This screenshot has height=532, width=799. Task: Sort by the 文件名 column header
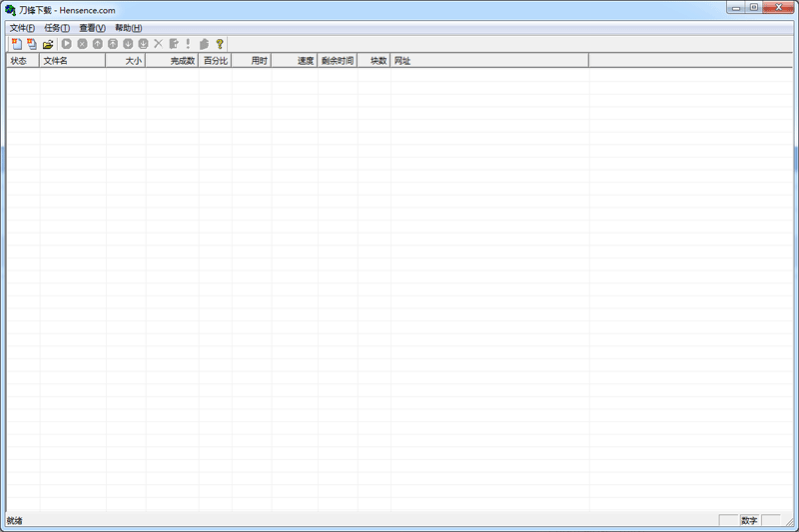pyautogui.click(x=72, y=61)
